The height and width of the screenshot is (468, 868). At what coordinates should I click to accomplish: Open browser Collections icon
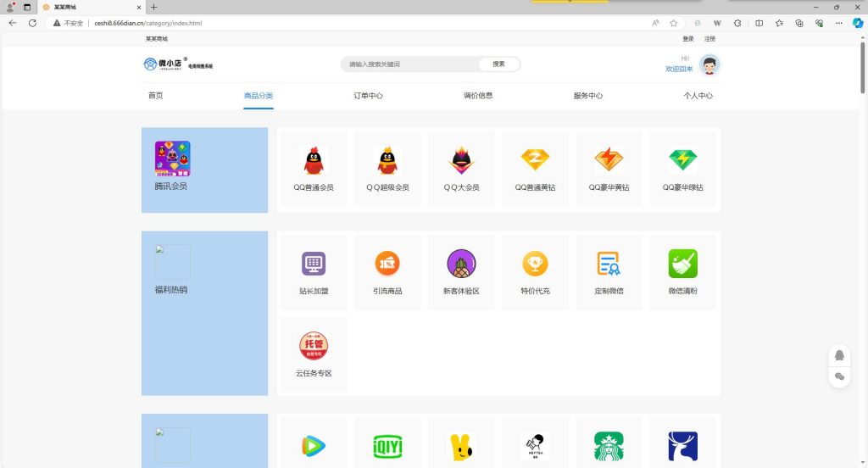[798, 23]
